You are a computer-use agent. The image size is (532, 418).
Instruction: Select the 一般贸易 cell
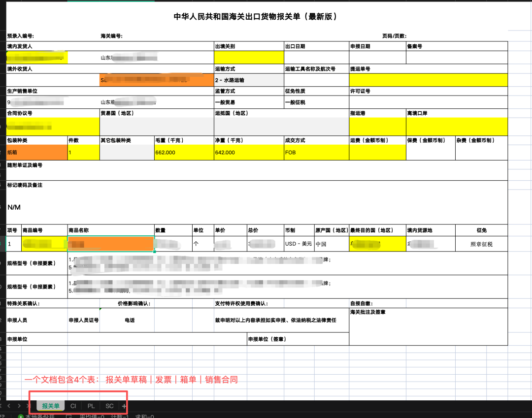coord(249,102)
